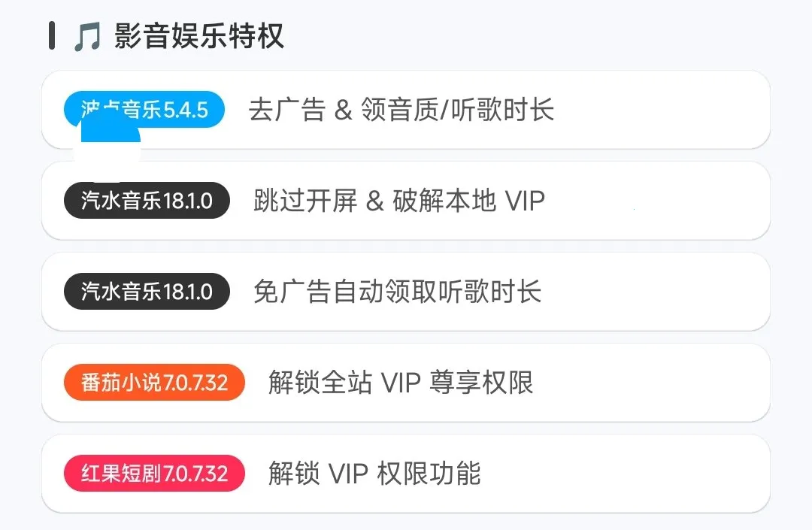Tap the 汽水音乐 badge beside 跳过开屏

tap(147, 201)
